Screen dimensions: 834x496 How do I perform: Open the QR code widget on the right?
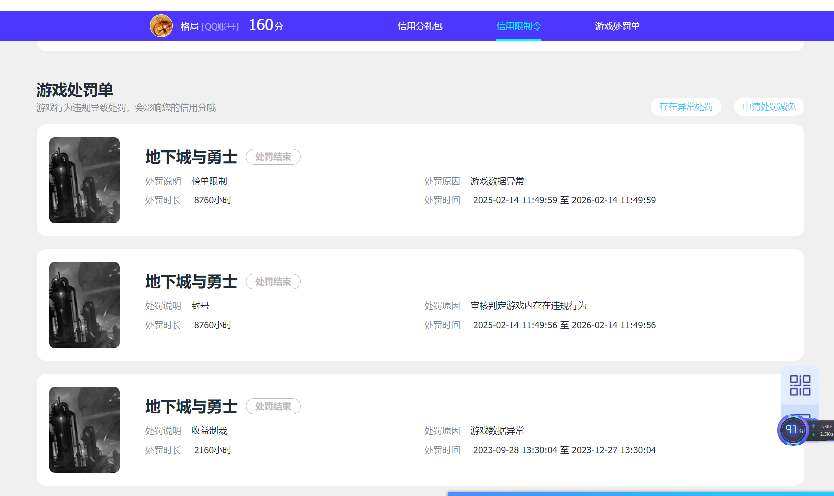800,385
